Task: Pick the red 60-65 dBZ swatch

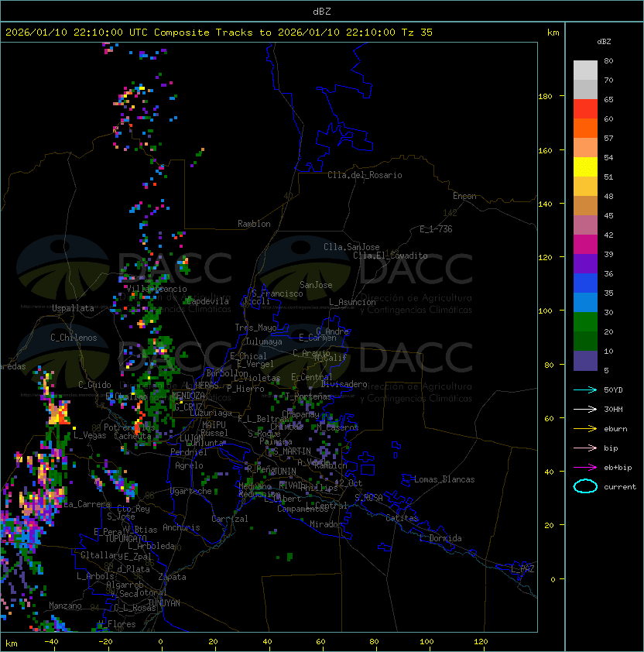Action: (x=585, y=109)
